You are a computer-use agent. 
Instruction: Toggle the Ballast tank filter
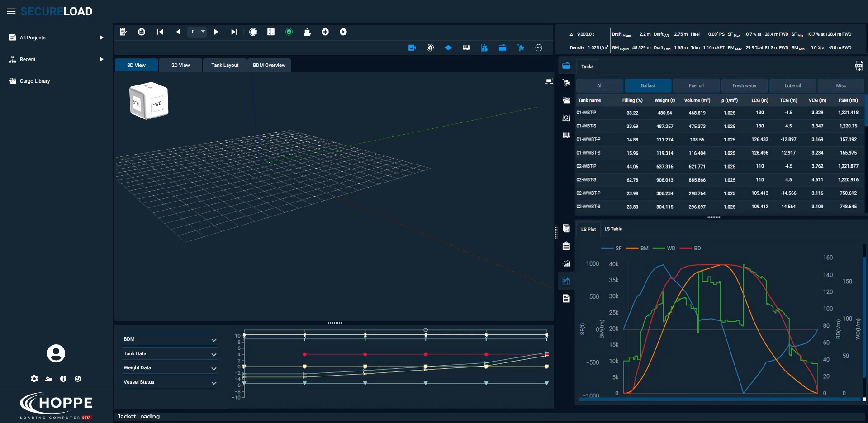click(648, 85)
